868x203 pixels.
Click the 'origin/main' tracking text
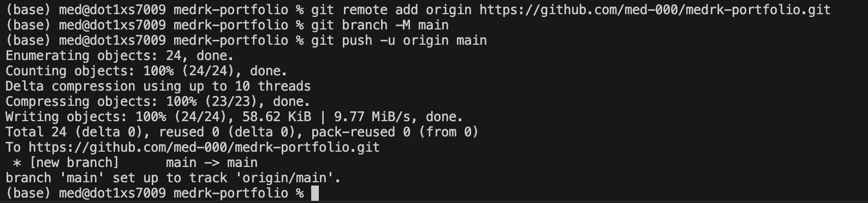click(x=284, y=178)
